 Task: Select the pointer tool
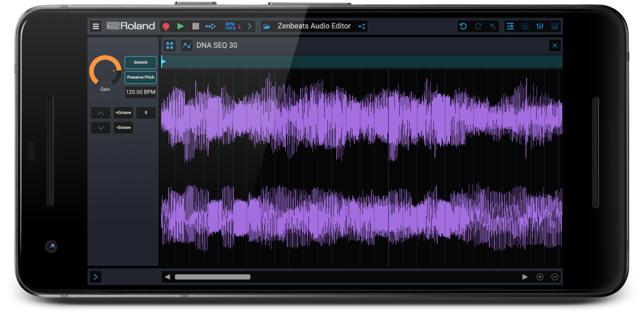(x=493, y=26)
